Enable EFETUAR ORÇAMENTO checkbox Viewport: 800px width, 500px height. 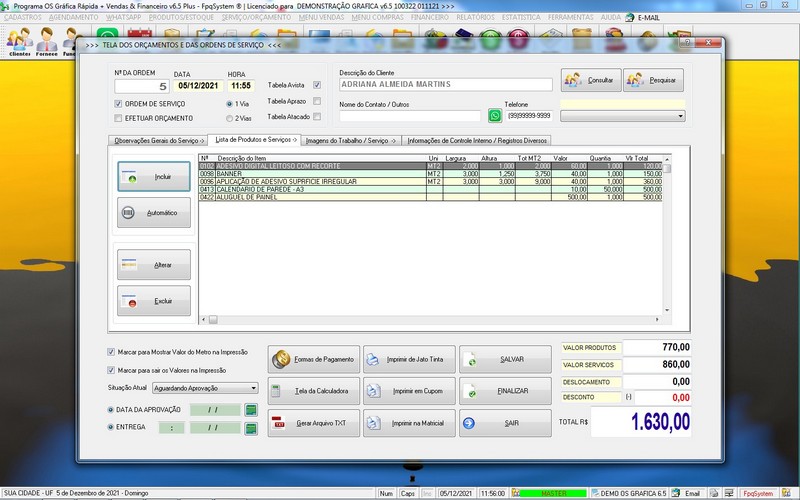pyautogui.click(x=118, y=118)
